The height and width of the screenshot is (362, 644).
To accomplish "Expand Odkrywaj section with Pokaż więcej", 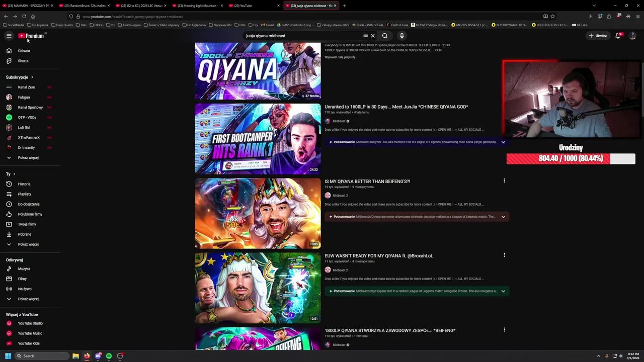I will (28, 299).
